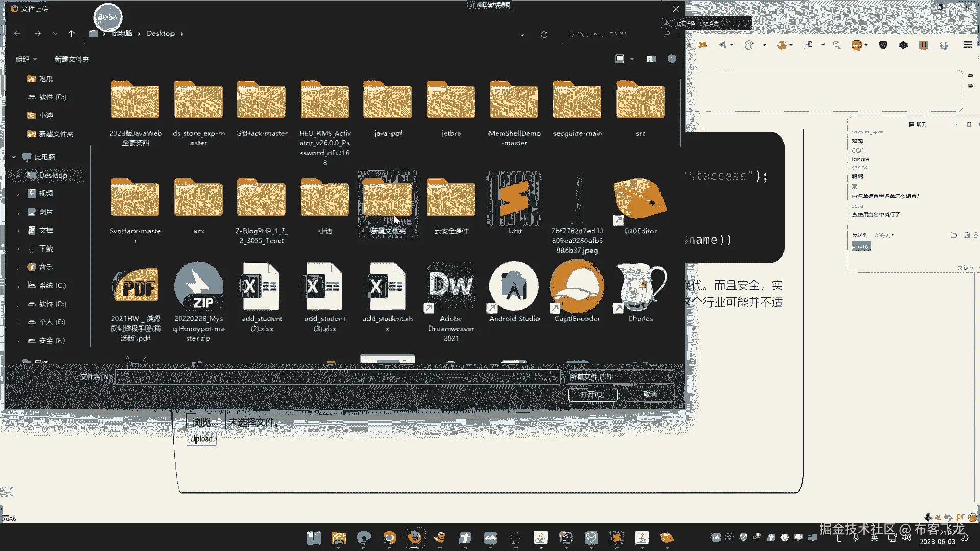Select the CaptfEncoder shortcut icon
The image size is (980, 551).
(x=577, y=287)
